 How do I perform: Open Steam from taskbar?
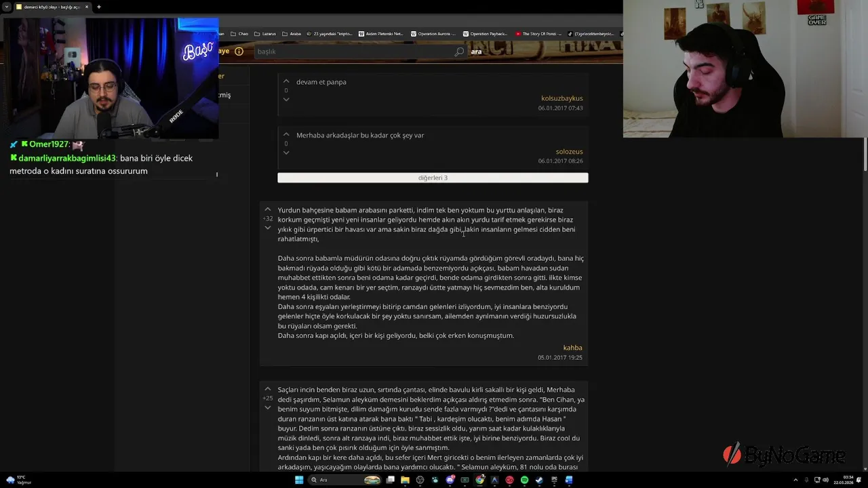tap(539, 480)
